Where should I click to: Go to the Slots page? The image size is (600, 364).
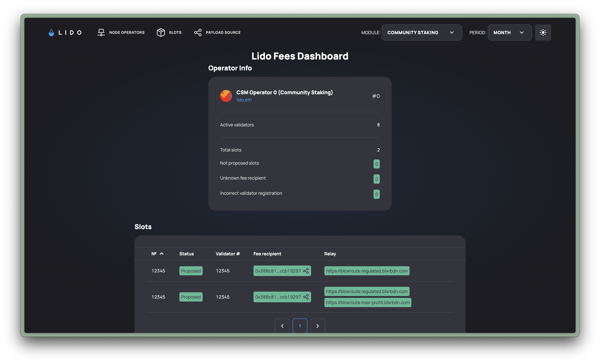[x=169, y=32]
